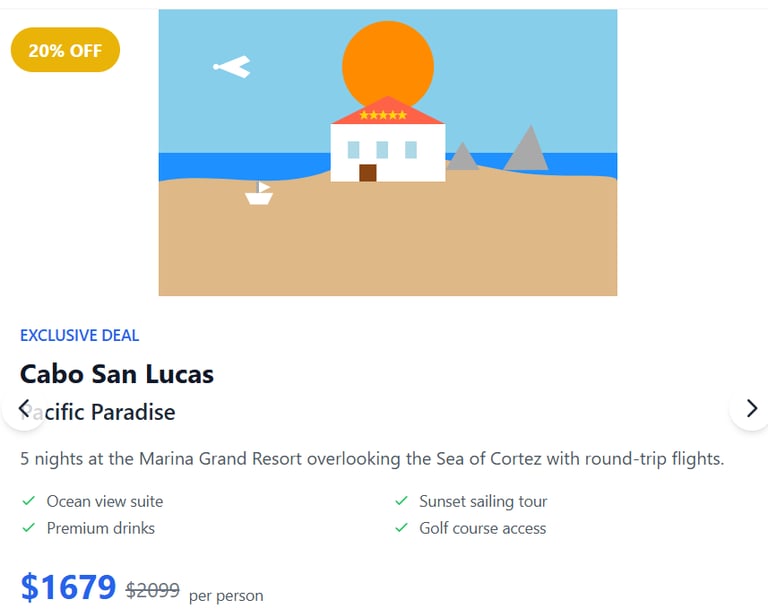This screenshot has width=768, height=613.
Task: Click the large gray mountain
Action: tap(526, 150)
